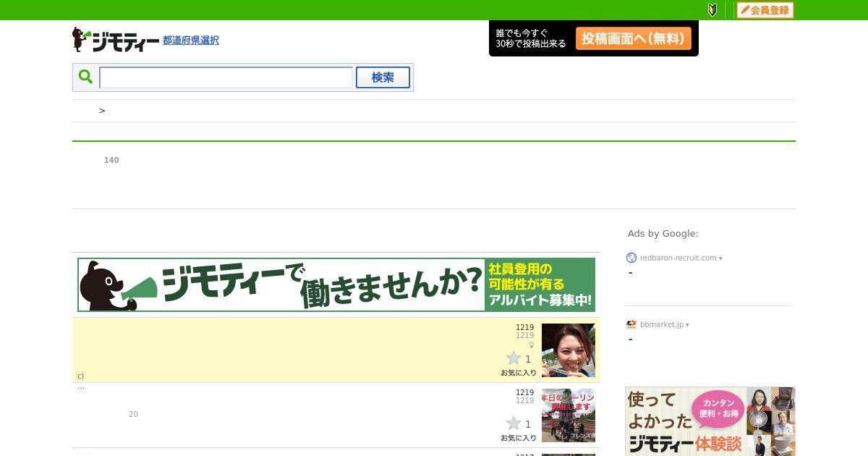Open the ジモティーで働きませんか recruitment banner

click(336, 284)
